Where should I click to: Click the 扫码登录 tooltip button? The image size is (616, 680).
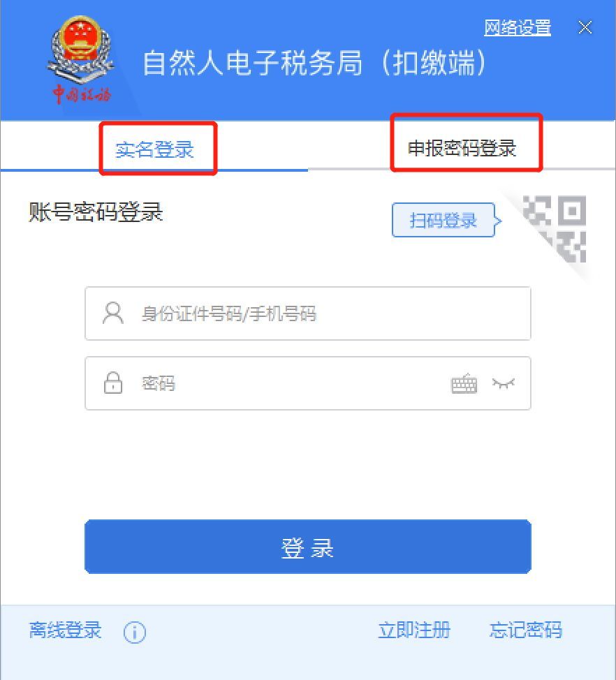pos(444,220)
